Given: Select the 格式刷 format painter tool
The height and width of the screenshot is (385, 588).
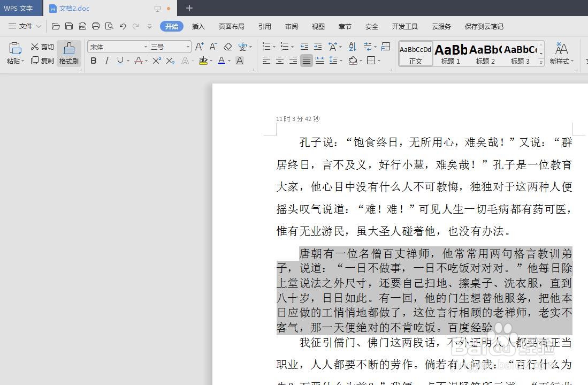Looking at the screenshot, I should (68, 53).
